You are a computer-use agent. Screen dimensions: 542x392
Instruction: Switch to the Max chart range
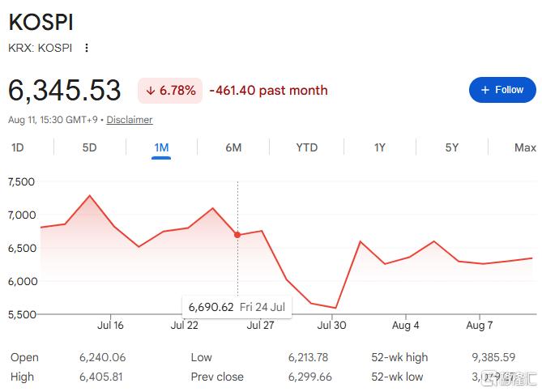point(525,147)
